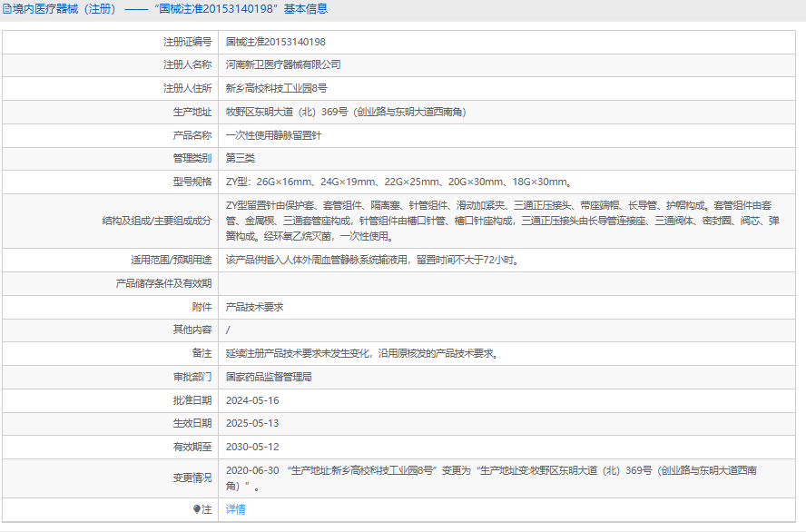This screenshot has height=532, width=806.
Task: Click the remark text 延续注册产品技术要求未发生变化
Action: click(362, 354)
